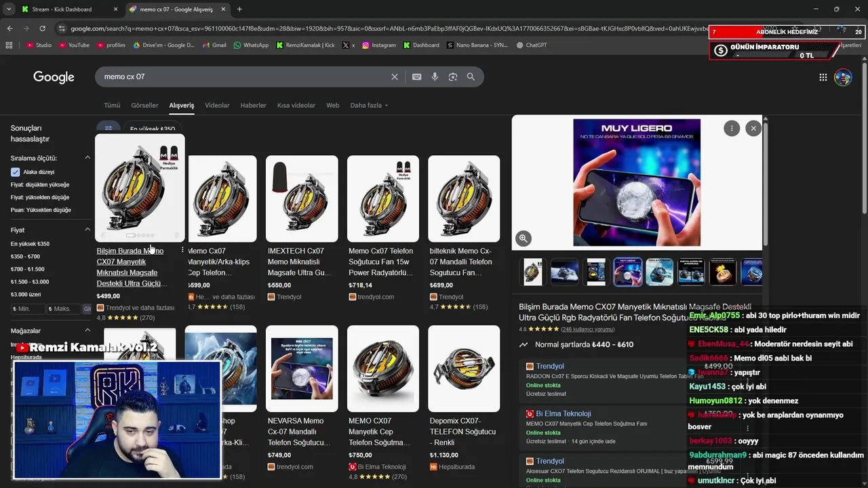The width and height of the screenshot is (868, 488).
Task: Select the first thumbnail in product gallery strip
Action: [533, 272]
